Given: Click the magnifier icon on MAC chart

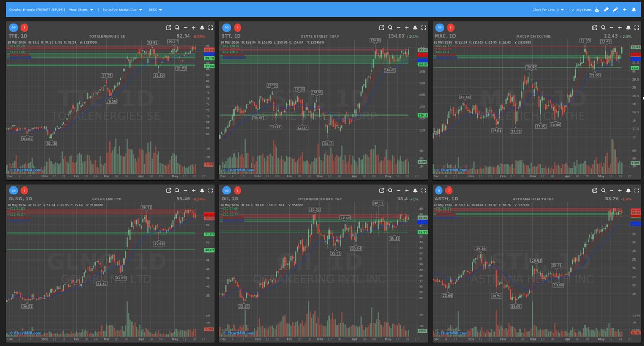Looking at the screenshot, I should coord(603,27).
